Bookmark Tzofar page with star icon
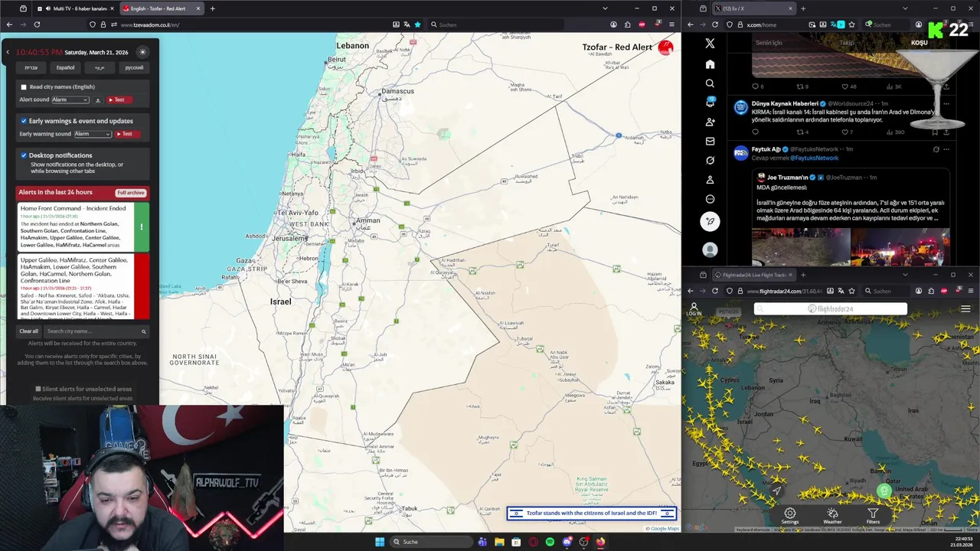 pos(417,24)
